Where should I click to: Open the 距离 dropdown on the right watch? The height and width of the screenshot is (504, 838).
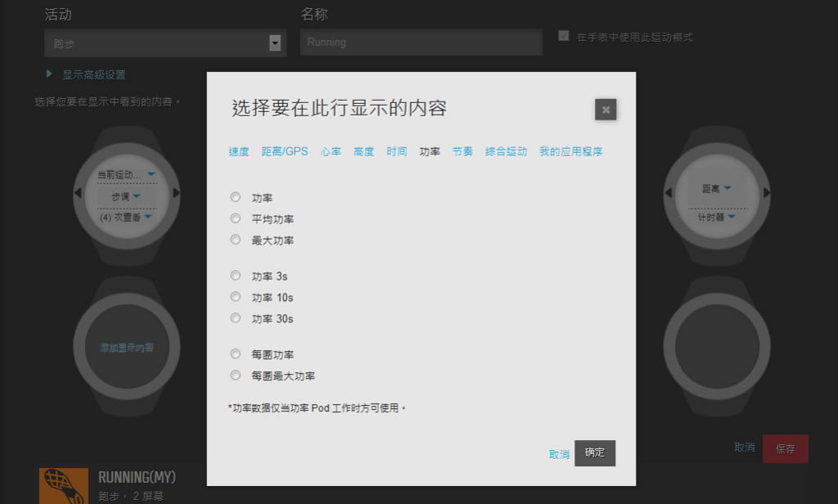click(x=716, y=189)
